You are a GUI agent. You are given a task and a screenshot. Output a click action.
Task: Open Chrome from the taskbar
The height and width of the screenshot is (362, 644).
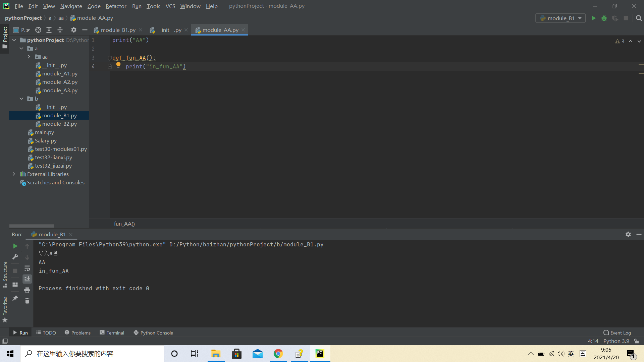(278, 354)
